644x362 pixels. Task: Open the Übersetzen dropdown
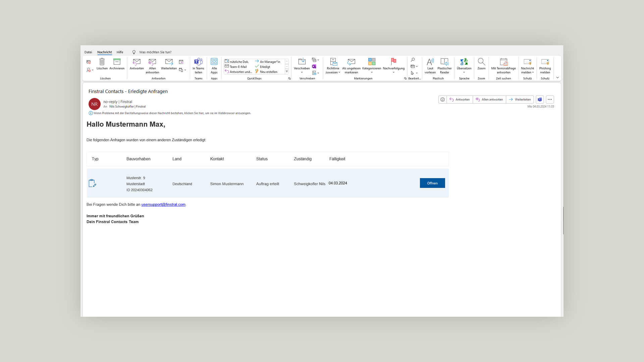tap(464, 72)
